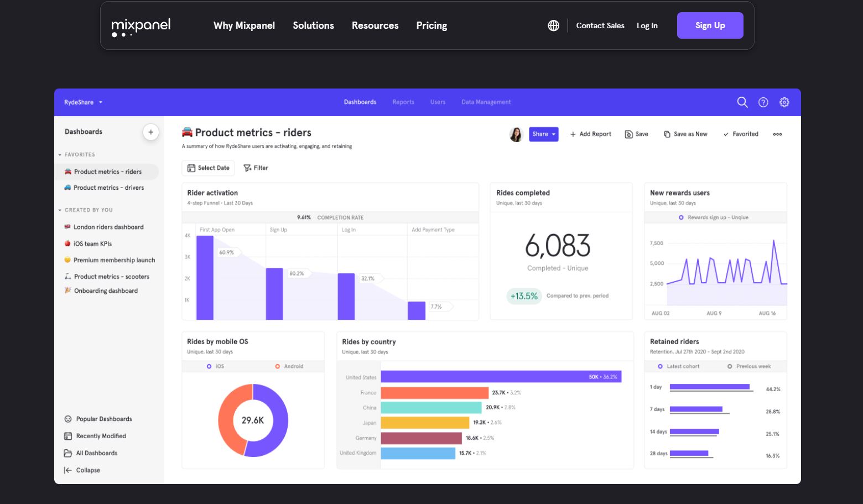Open Premium membership launch dashboard

(110, 261)
